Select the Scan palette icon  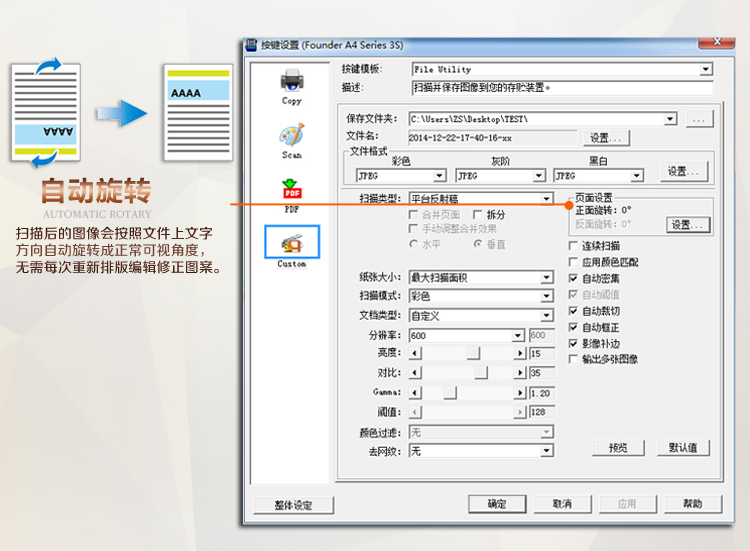click(x=291, y=137)
